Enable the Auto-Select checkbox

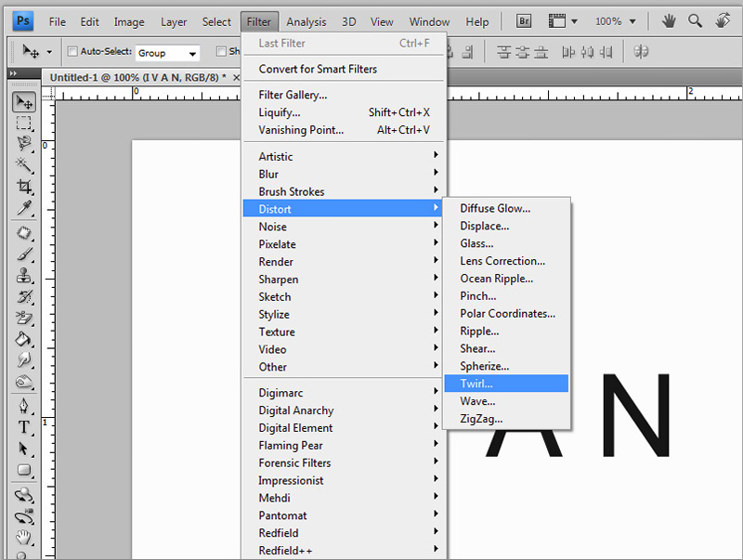click(x=72, y=52)
